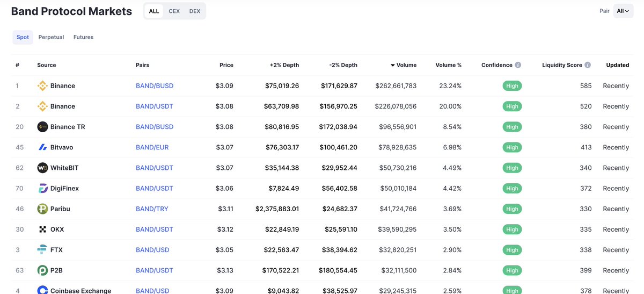This screenshot has width=644, height=294.
Task: Click the P2B exchange name
Action: [56, 270]
